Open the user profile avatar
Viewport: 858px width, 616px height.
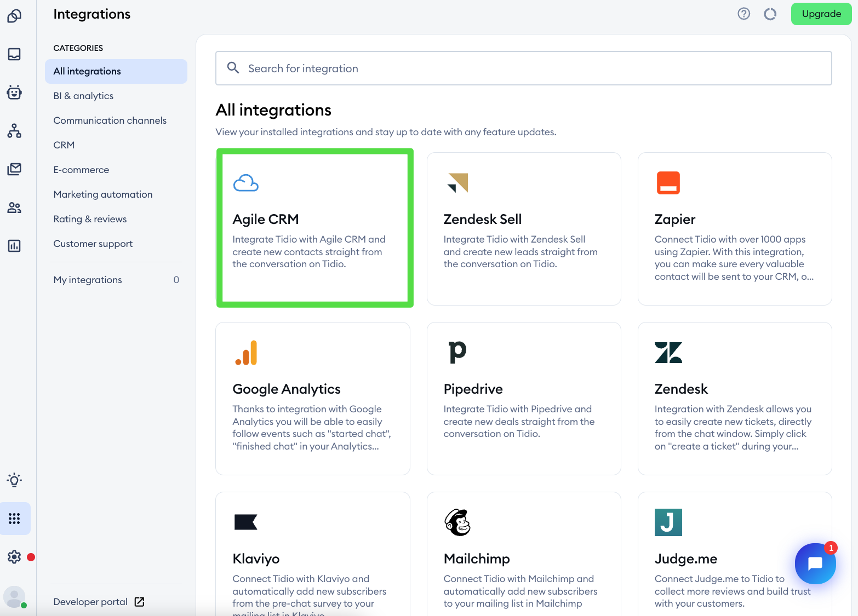(x=14, y=597)
